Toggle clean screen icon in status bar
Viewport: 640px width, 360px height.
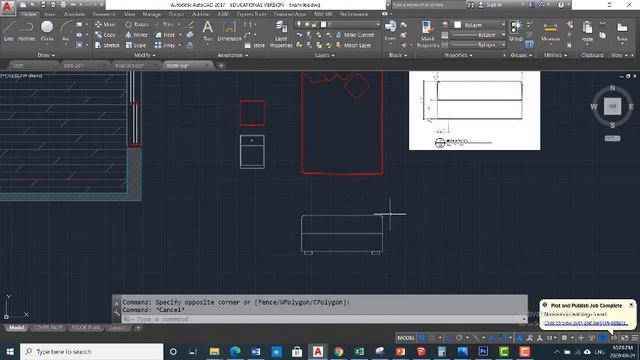(x=624, y=338)
